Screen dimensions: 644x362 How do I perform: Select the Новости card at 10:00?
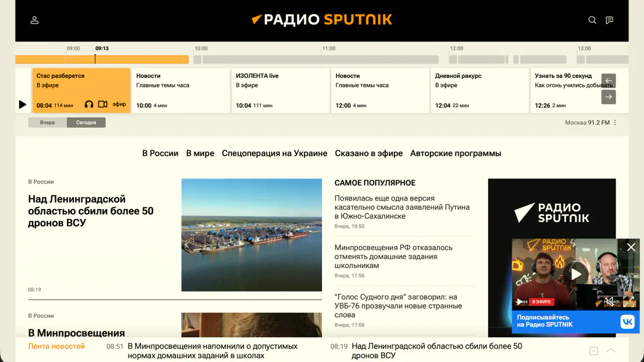[181, 90]
